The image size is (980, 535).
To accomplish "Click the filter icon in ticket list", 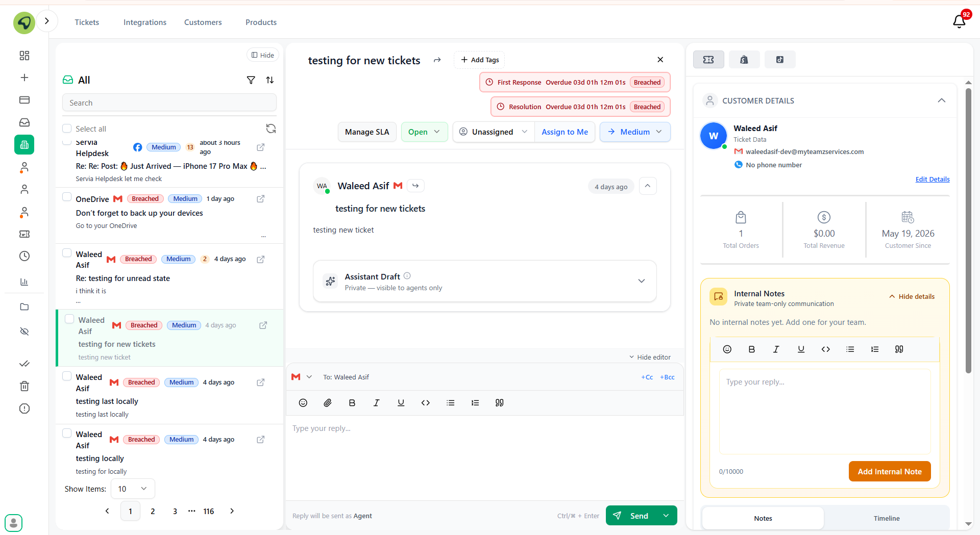I will click(x=251, y=80).
